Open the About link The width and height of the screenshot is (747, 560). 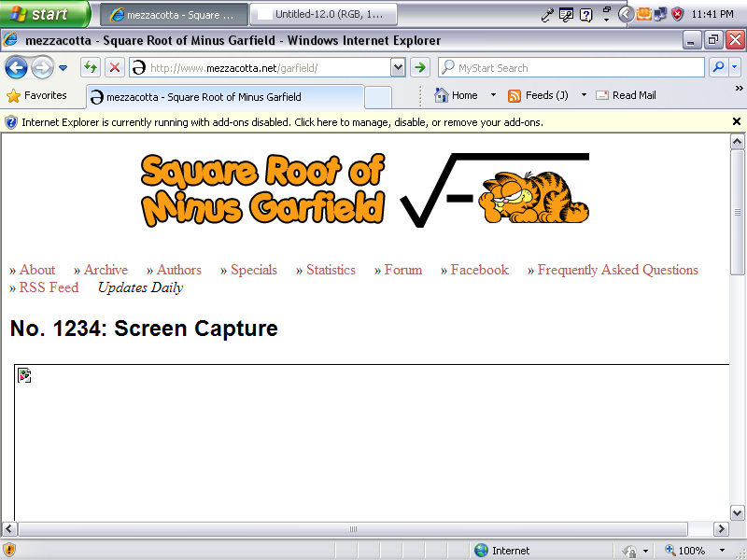37,270
